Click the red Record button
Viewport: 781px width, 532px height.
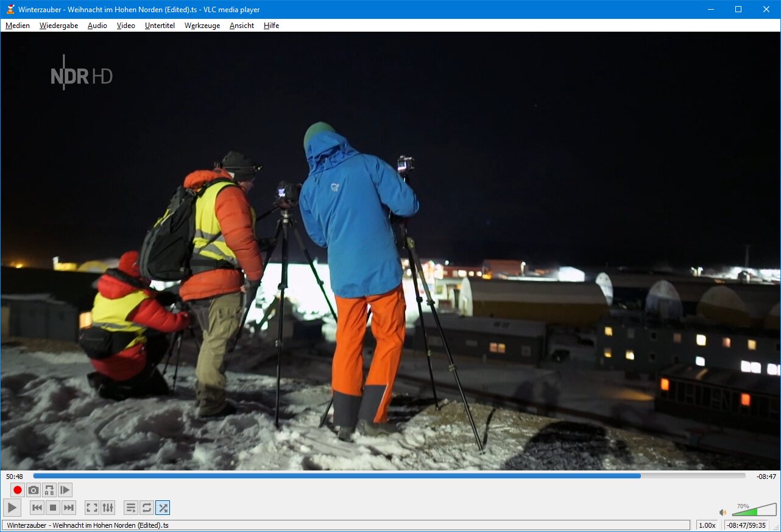(18, 490)
